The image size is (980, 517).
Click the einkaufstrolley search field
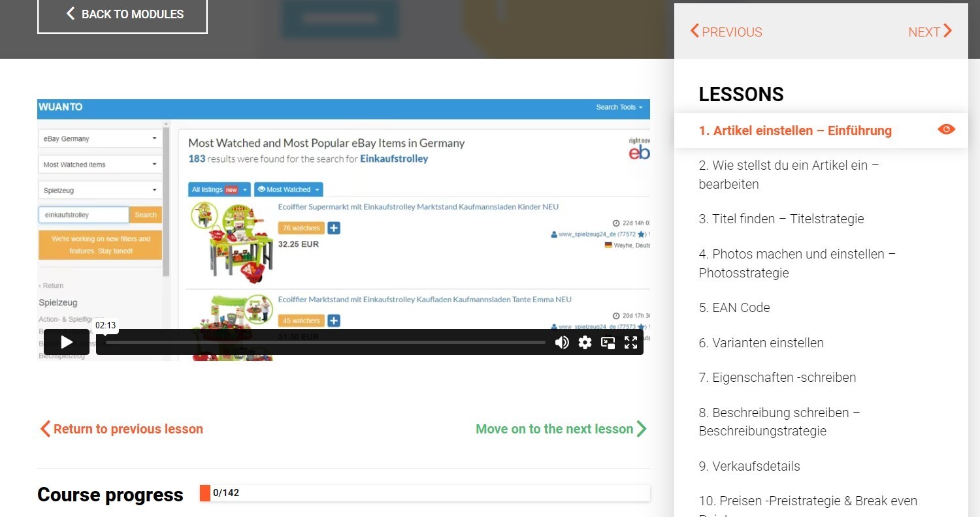pyautogui.click(x=84, y=215)
